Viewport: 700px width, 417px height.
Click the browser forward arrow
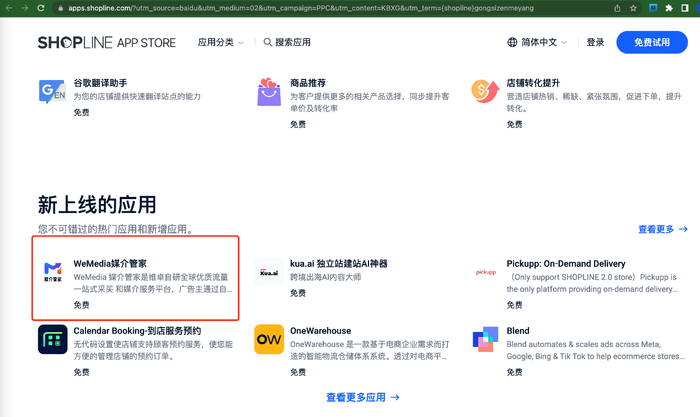(x=25, y=8)
